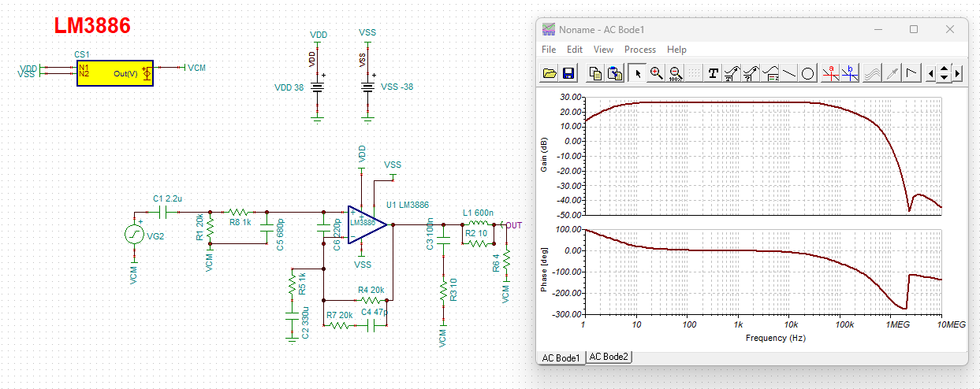Click the auto label curve icon with T

coord(732,73)
